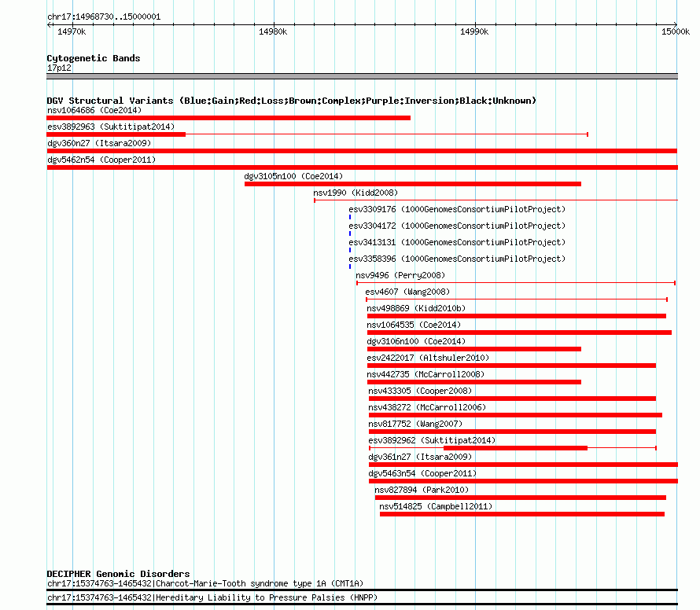Click the Cytogenetic Bands track title
The image size is (700, 610).
[94, 58]
